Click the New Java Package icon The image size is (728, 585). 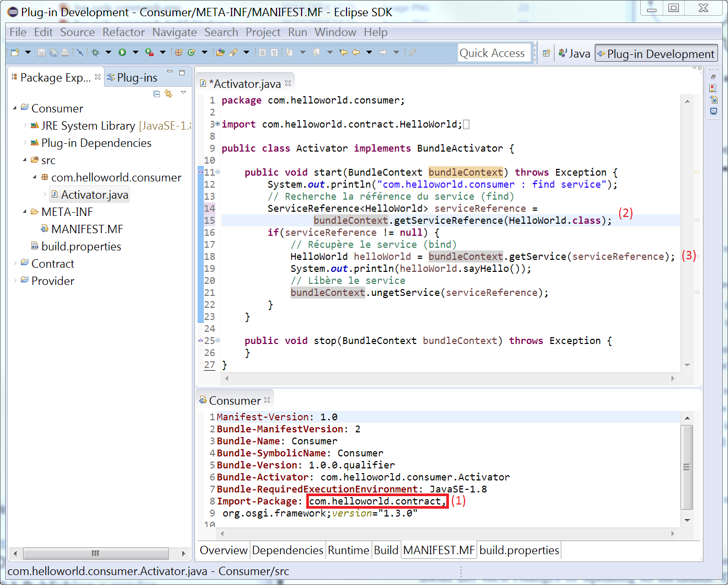tap(179, 52)
